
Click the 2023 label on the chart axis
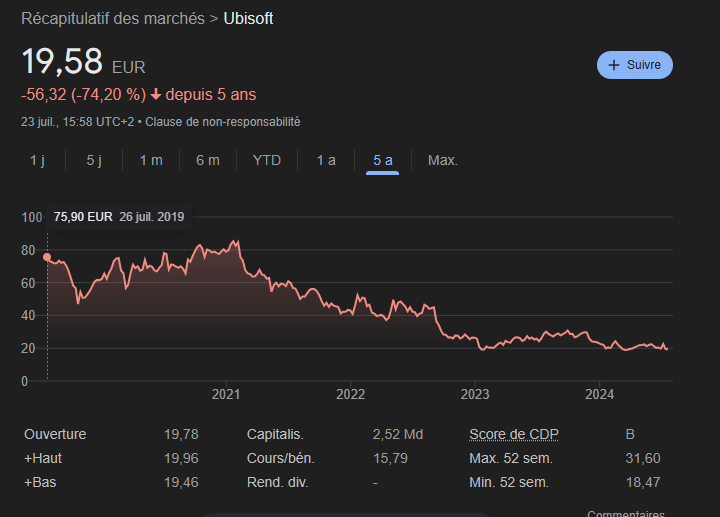tap(475, 394)
